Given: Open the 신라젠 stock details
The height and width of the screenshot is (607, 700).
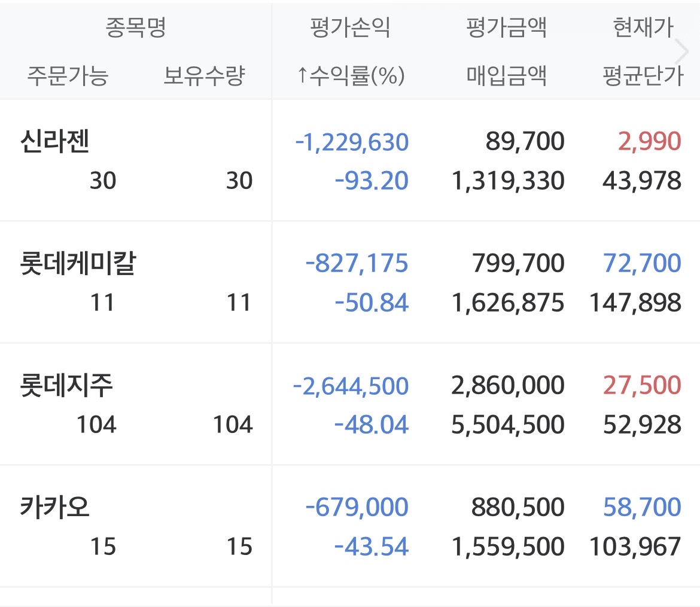Looking at the screenshot, I should pyautogui.click(x=55, y=142).
